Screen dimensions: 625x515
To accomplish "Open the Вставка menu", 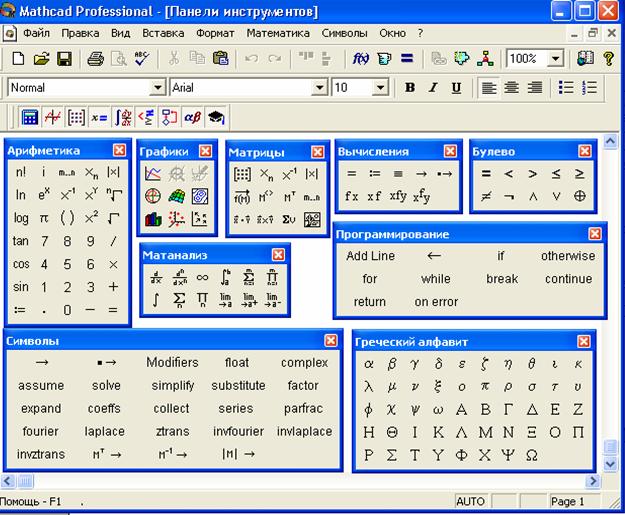I will (x=163, y=33).
